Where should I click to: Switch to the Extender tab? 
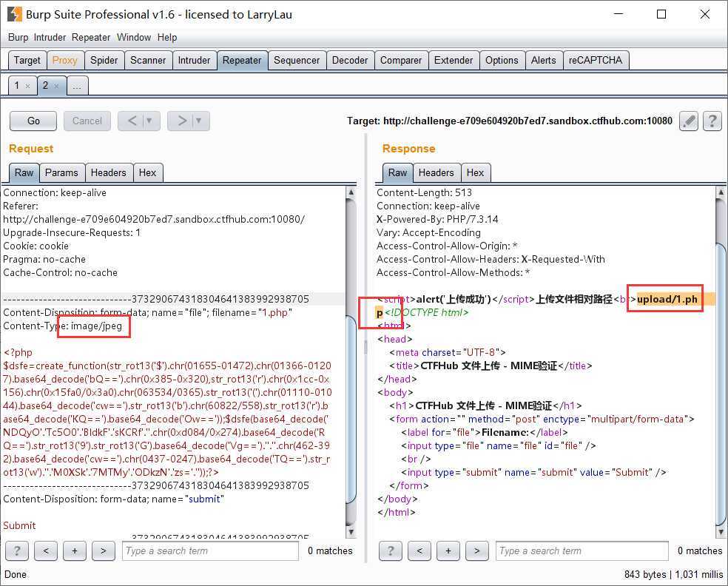pyautogui.click(x=454, y=61)
